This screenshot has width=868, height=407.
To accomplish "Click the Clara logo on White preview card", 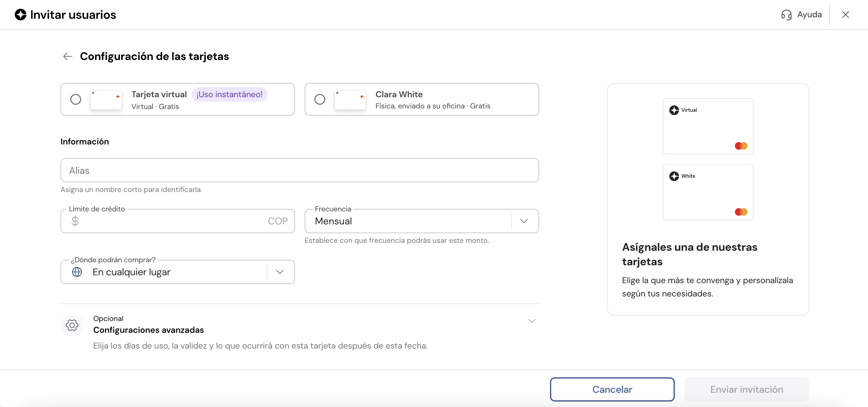I will (674, 176).
